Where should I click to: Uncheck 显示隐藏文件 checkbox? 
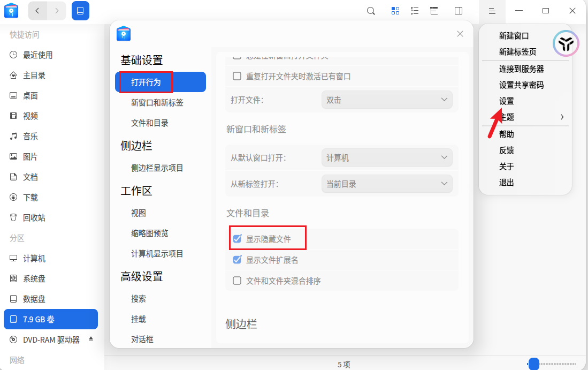pos(238,239)
